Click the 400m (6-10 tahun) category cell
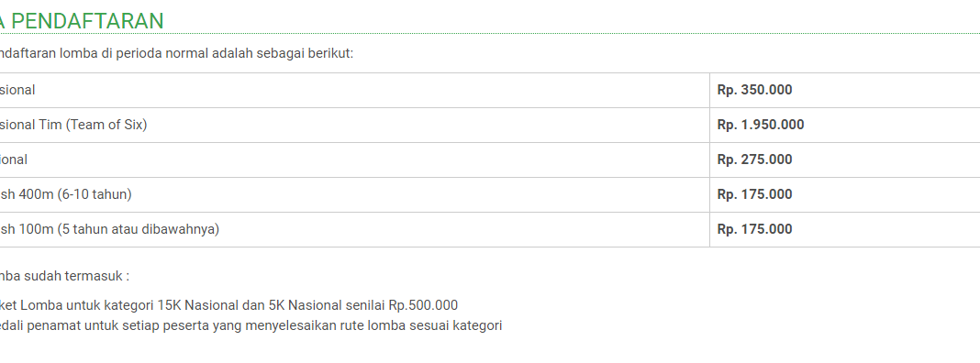This screenshot has height=363, width=980. [x=354, y=195]
